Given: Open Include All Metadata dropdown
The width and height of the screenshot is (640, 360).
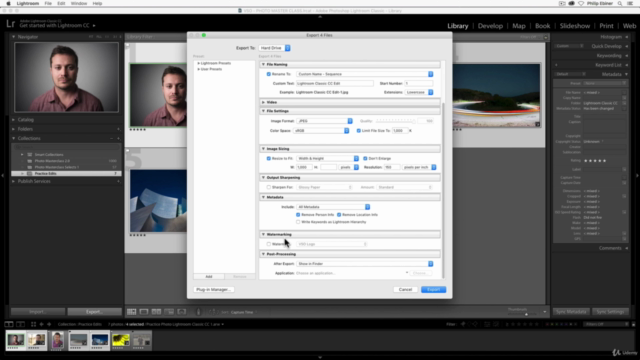Looking at the screenshot, I should pos(333,207).
